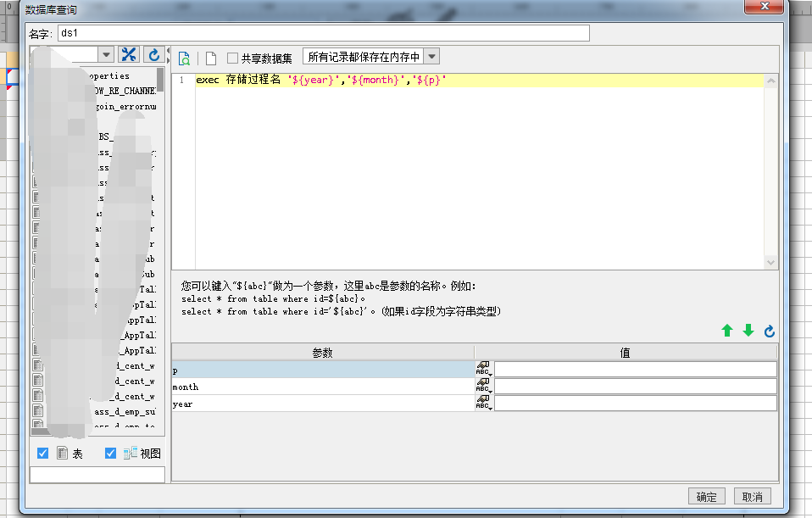The height and width of the screenshot is (518, 812).
Task: Select the join_errornu table entry
Action: point(125,107)
